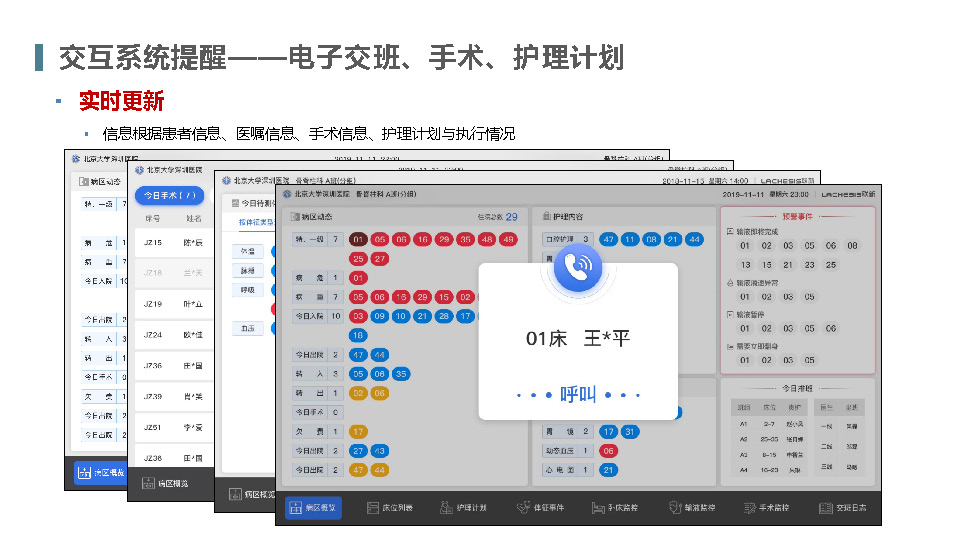Open the 护理计划 nursing plan icon
The width and height of the screenshot is (960, 540).
(x=446, y=508)
